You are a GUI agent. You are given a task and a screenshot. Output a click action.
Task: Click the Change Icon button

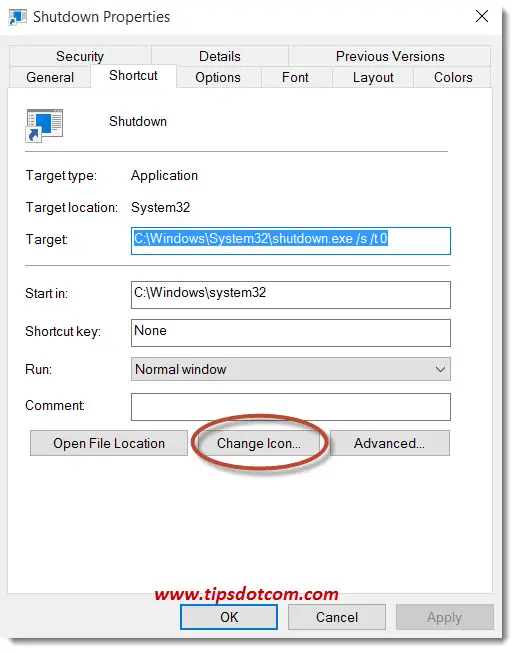click(259, 443)
